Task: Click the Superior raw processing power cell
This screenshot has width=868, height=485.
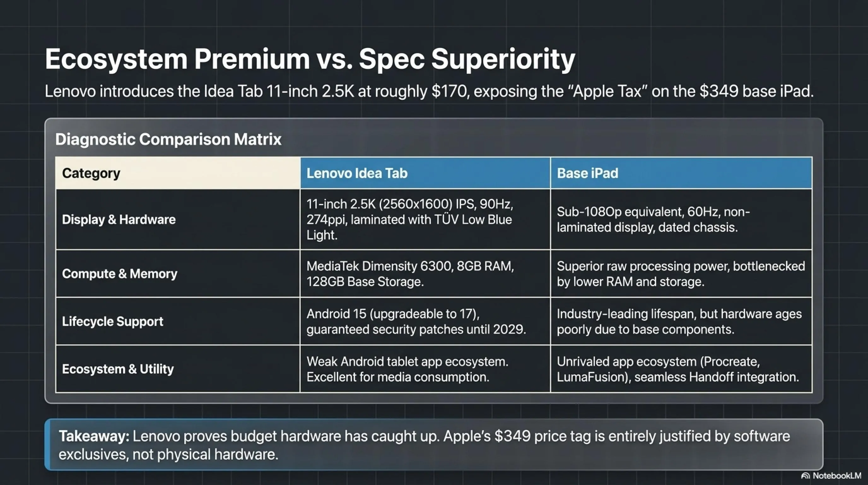Action: pyautogui.click(x=681, y=273)
